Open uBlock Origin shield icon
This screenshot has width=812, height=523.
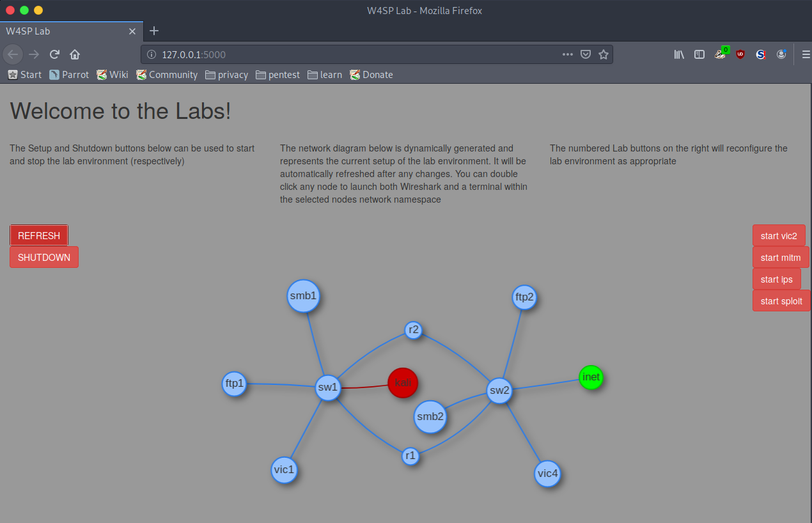coord(740,54)
